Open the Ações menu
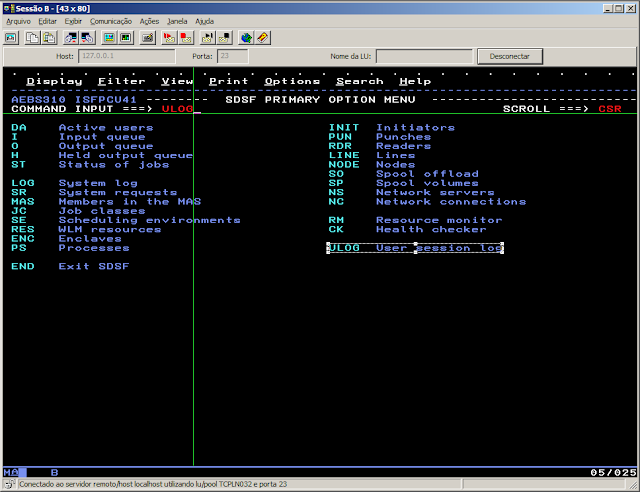 pos(149,21)
